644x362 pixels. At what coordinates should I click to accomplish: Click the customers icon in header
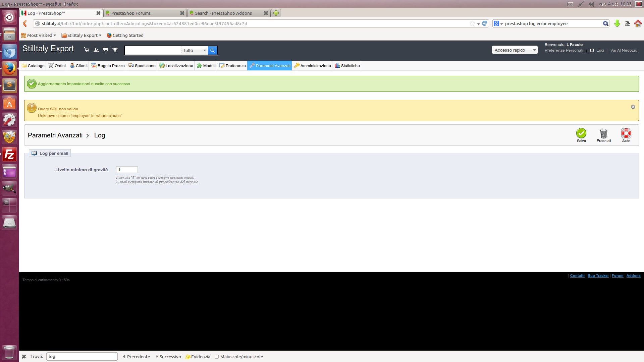tap(96, 50)
